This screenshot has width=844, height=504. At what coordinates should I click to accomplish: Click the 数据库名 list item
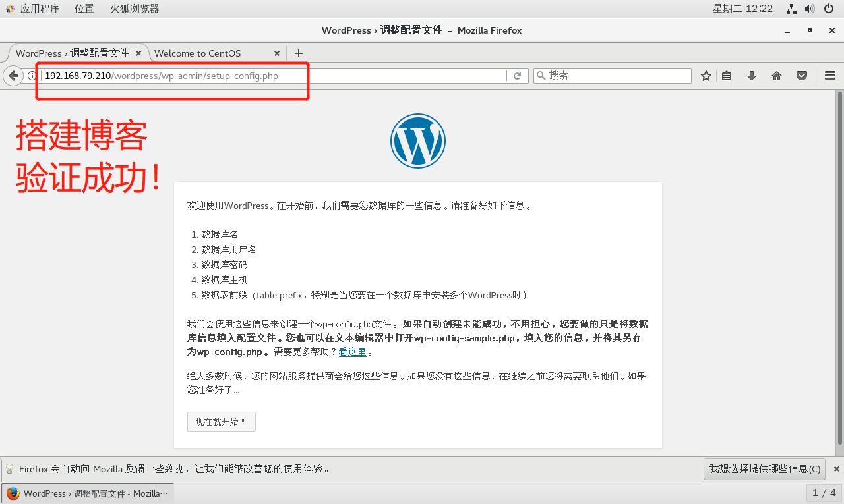click(220, 235)
